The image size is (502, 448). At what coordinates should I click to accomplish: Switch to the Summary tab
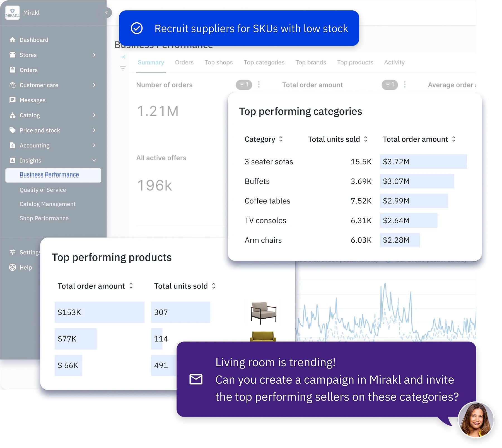click(x=151, y=62)
